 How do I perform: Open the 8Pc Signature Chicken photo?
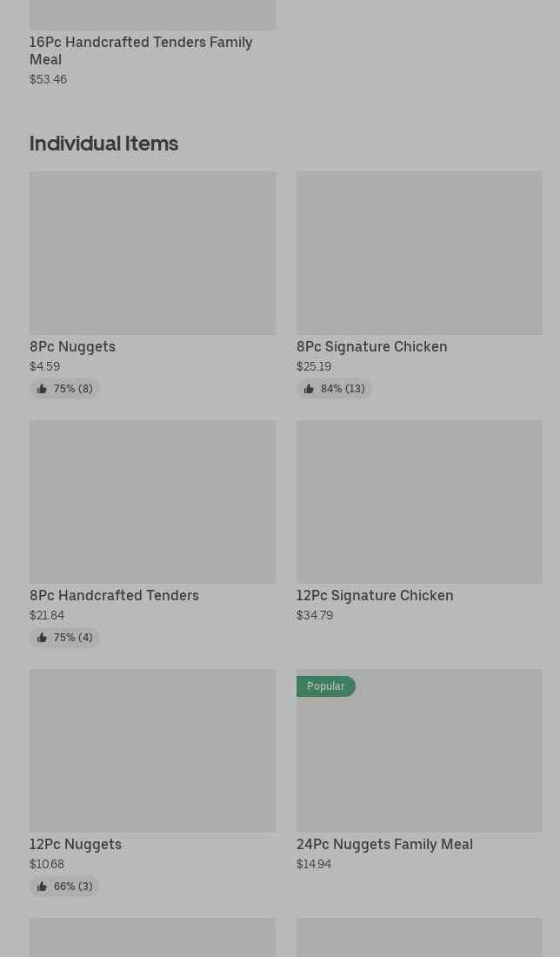[419, 253]
